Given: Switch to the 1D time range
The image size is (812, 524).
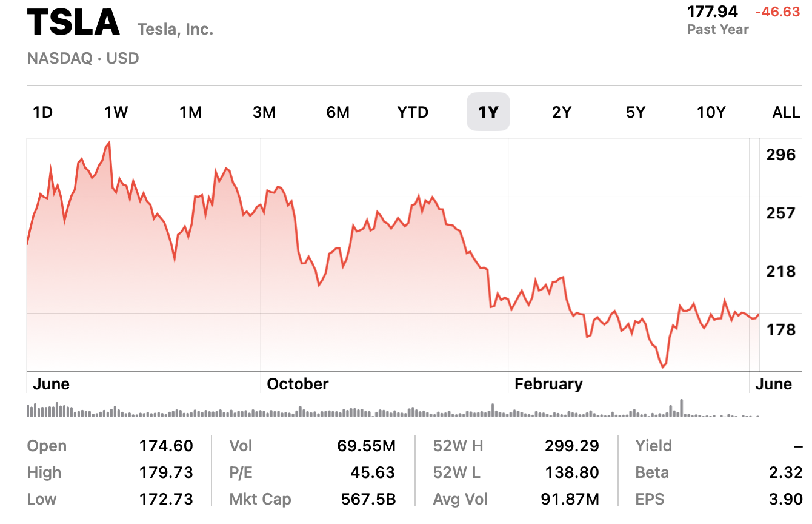Looking at the screenshot, I should tap(42, 112).
